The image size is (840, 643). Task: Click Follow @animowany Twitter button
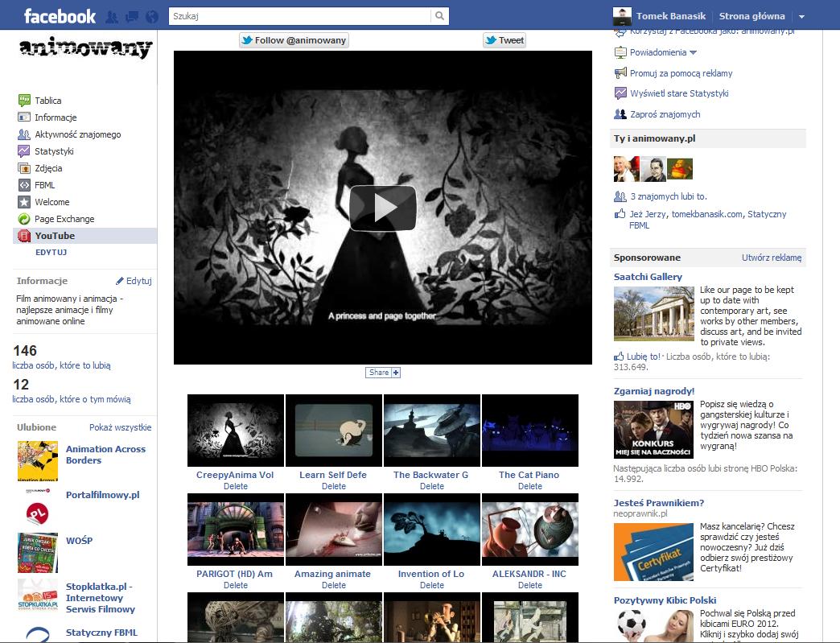[x=294, y=40]
